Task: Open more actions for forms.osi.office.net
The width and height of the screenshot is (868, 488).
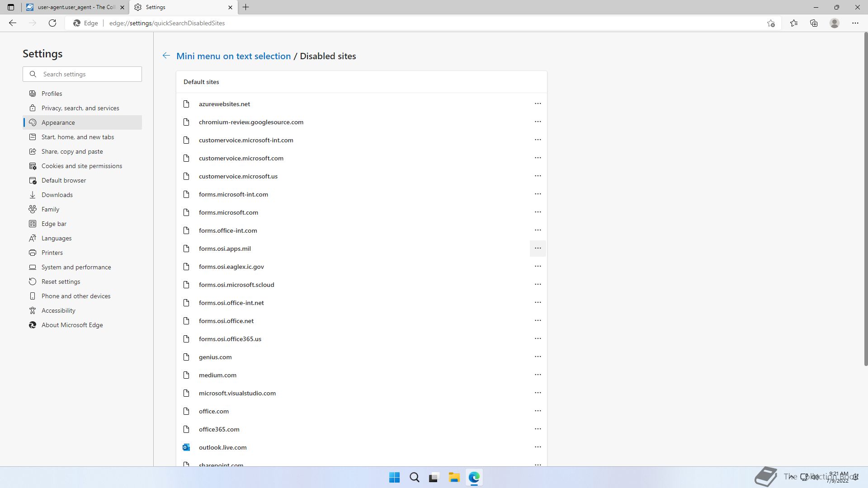Action: [538, 320]
